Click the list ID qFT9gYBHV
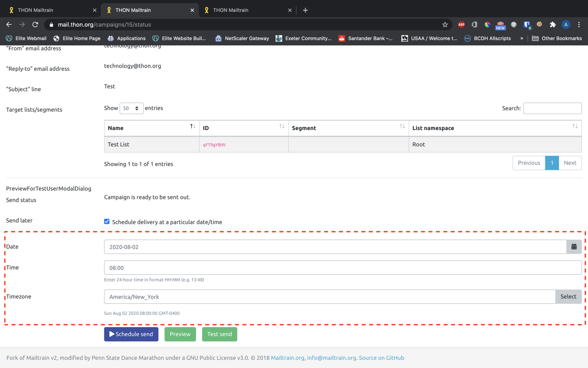The width and height of the screenshot is (588, 368). 214,145
